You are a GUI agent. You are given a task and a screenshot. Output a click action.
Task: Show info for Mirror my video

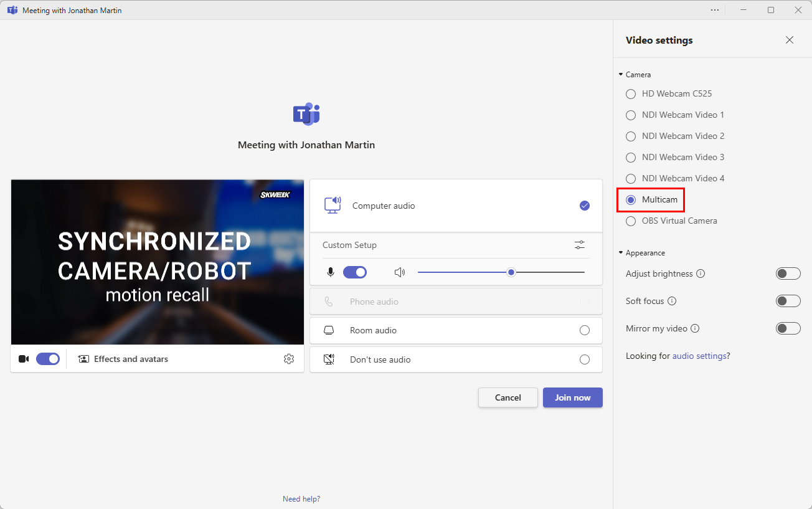(695, 328)
